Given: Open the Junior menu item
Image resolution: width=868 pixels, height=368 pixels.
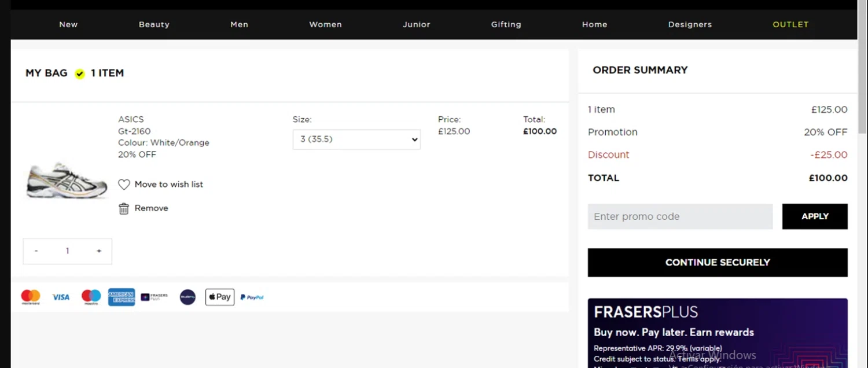Looking at the screenshot, I should [417, 24].
